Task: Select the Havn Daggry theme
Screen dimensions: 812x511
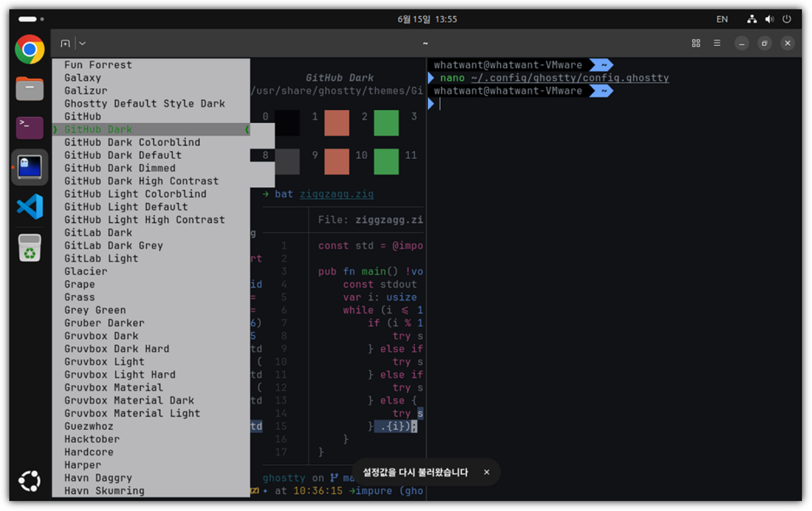Action: [x=151, y=478]
